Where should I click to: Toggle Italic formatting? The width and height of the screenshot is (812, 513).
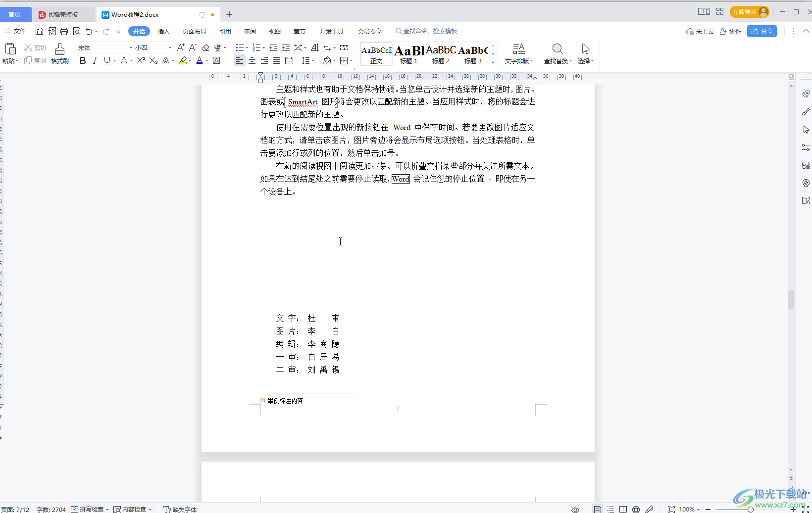[x=95, y=60]
